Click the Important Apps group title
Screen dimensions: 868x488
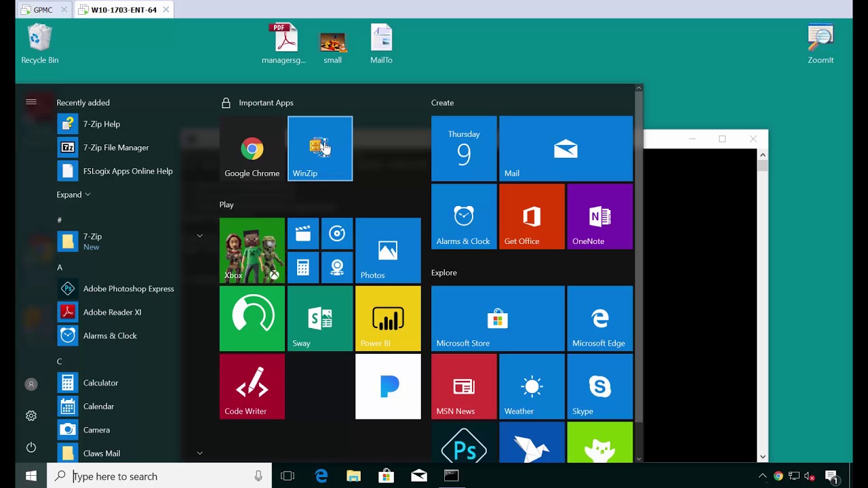[266, 103]
